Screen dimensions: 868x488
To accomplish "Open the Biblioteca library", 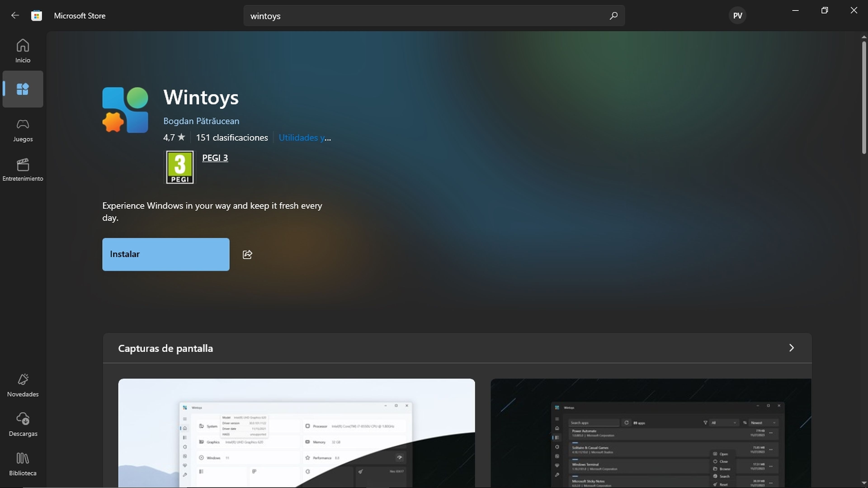I will click(23, 464).
